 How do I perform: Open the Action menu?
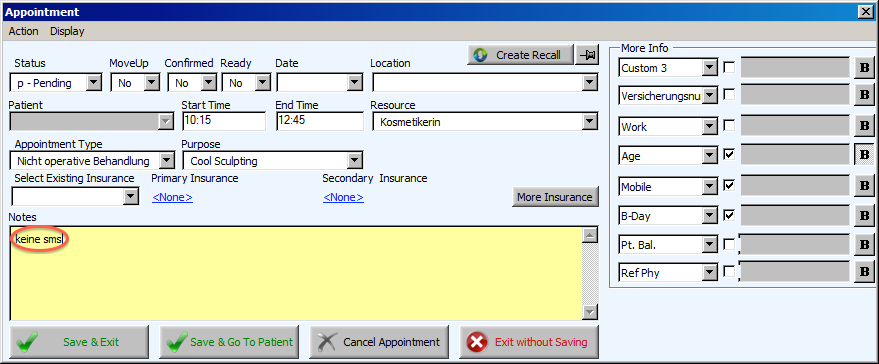click(24, 31)
